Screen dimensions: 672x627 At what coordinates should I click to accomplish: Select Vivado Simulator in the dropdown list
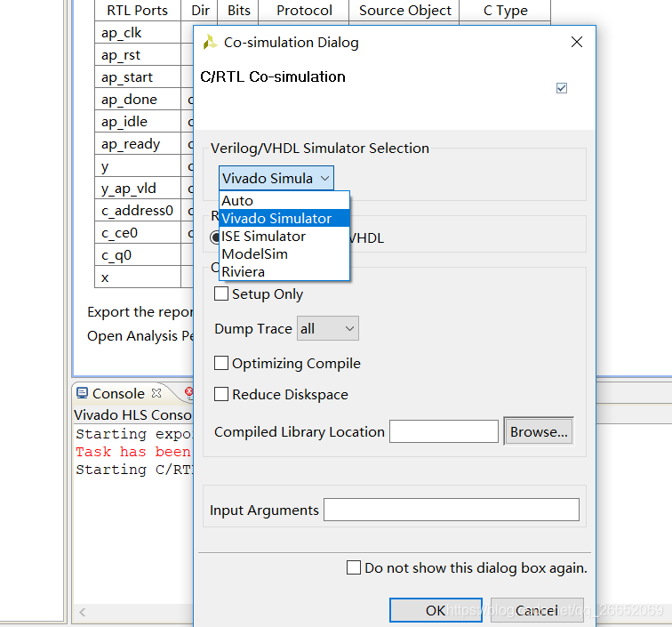point(284,218)
